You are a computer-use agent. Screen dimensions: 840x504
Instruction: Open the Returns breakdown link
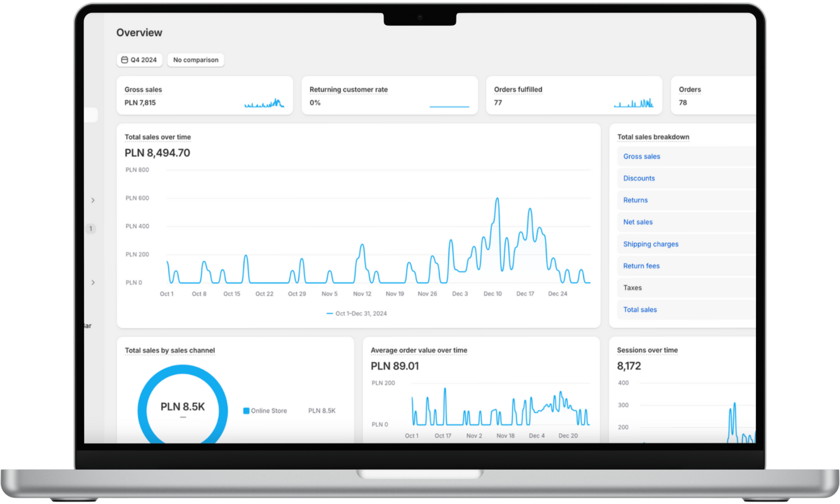(635, 200)
